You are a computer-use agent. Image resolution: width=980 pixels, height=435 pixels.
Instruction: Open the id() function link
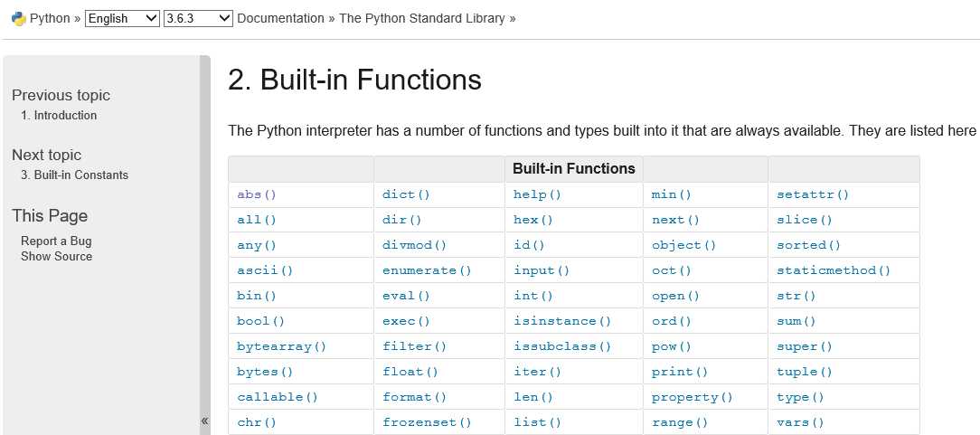pos(529,245)
